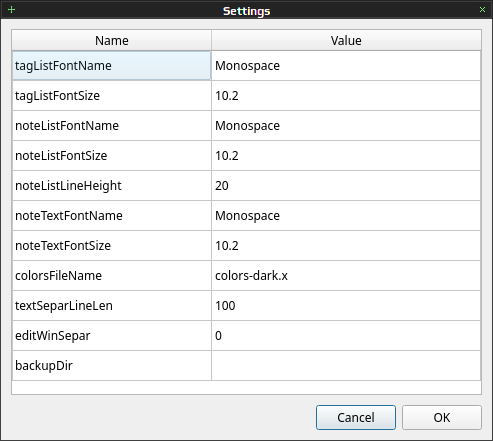Click the green plus icon in title bar

click(x=11, y=10)
